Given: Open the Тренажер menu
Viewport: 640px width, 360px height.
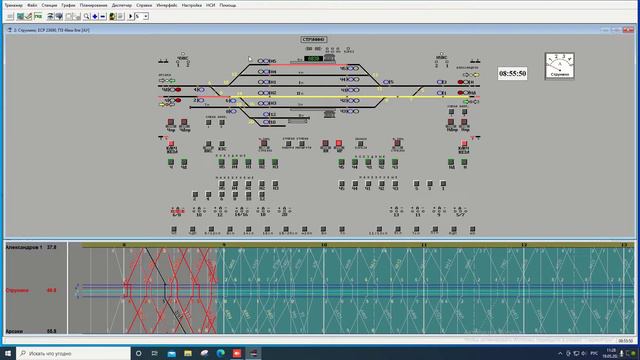Looking at the screenshot, I should click(x=13, y=5).
